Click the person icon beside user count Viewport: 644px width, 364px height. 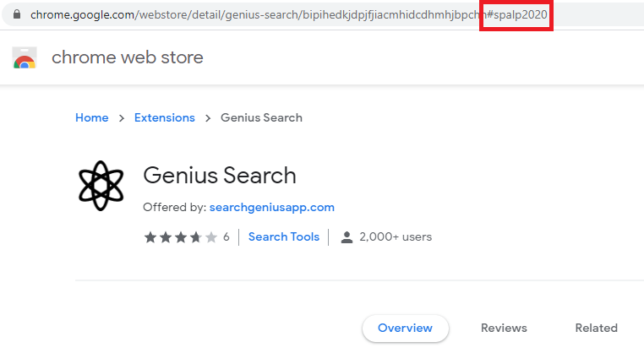coord(347,237)
